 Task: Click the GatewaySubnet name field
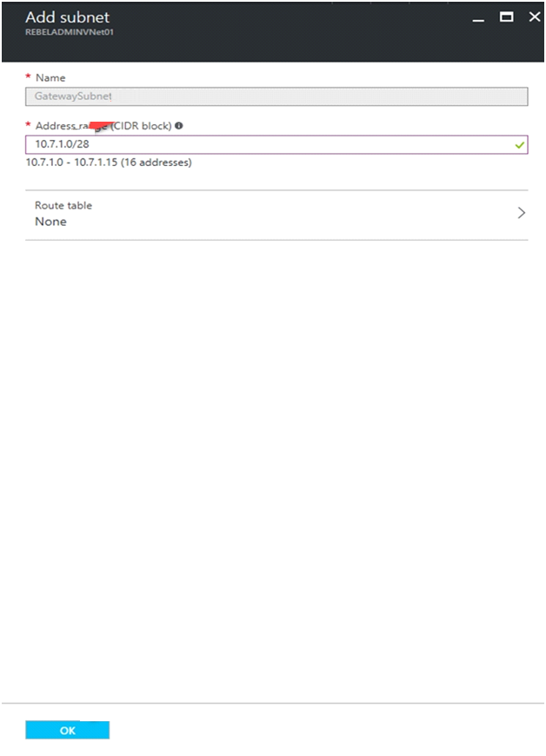click(276, 96)
